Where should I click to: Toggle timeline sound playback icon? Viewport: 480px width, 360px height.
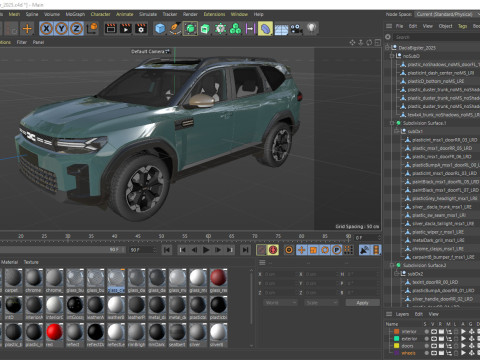[364, 250]
